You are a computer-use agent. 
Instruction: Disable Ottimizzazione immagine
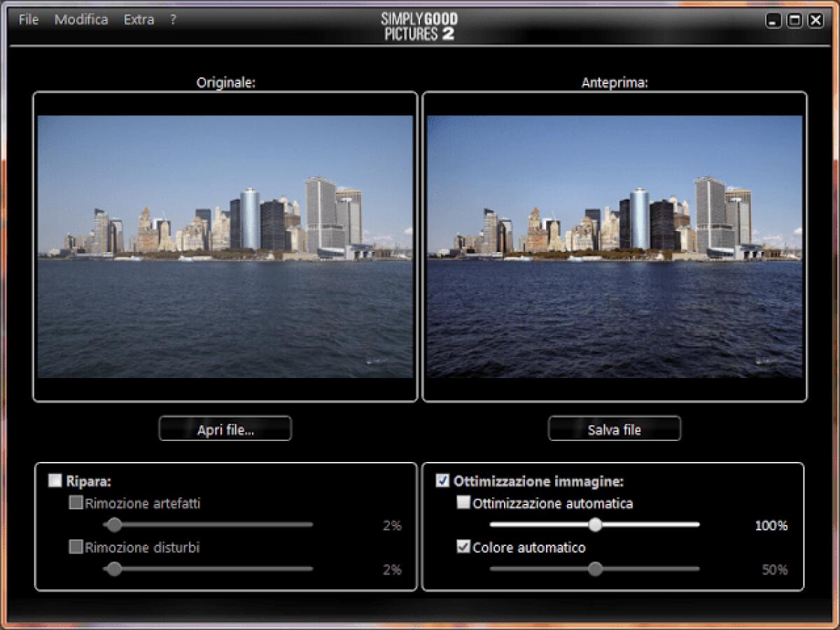(x=442, y=480)
